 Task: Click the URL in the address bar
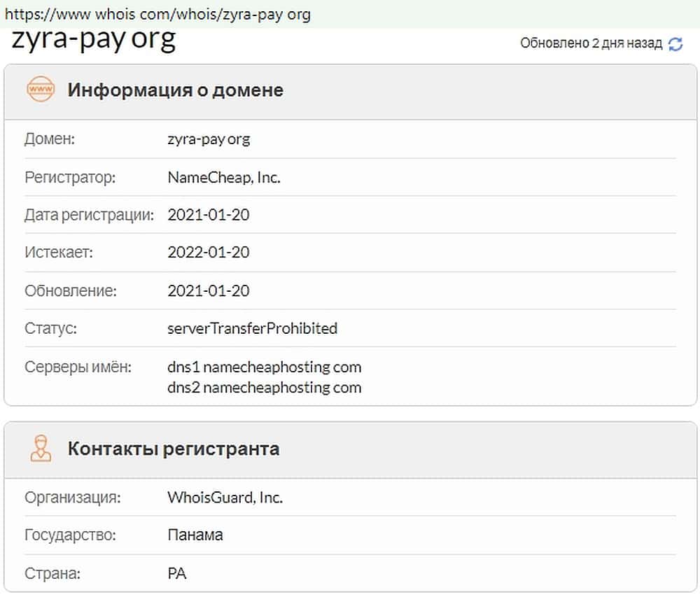(157, 14)
